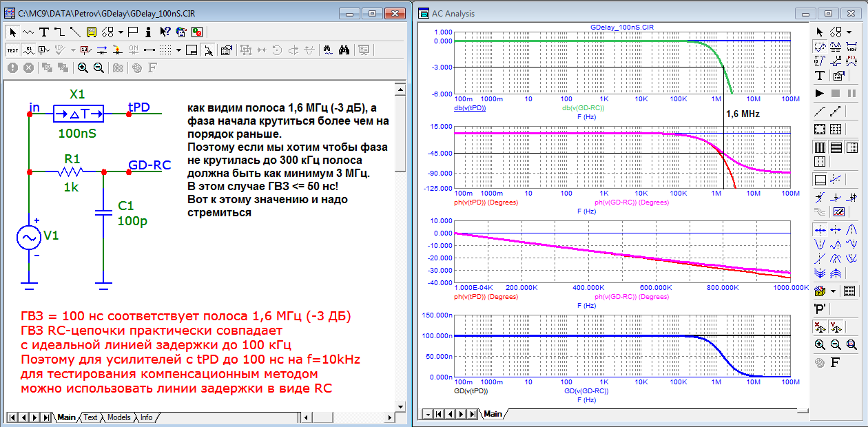Toggle pin connections display icon
Screen dimensions: 868x427
click(x=149, y=50)
